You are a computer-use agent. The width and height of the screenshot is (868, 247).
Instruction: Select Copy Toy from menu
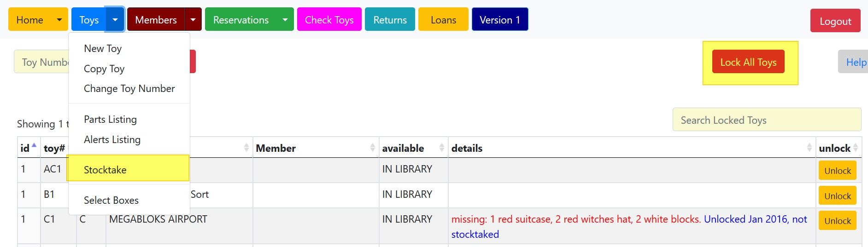(104, 69)
